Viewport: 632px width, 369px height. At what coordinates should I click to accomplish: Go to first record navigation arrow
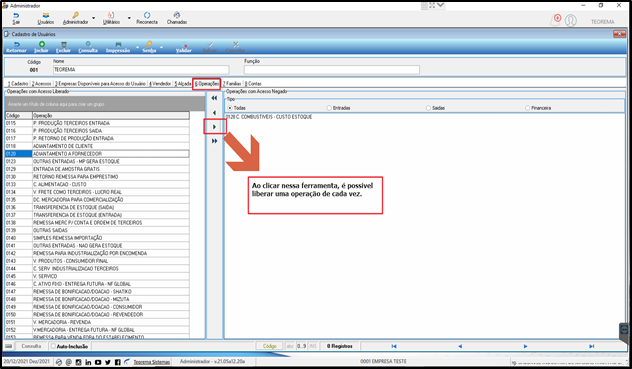tap(394, 346)
